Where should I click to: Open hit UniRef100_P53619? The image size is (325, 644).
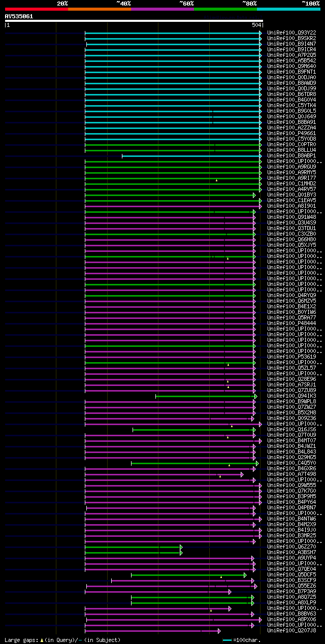(291, 357)
